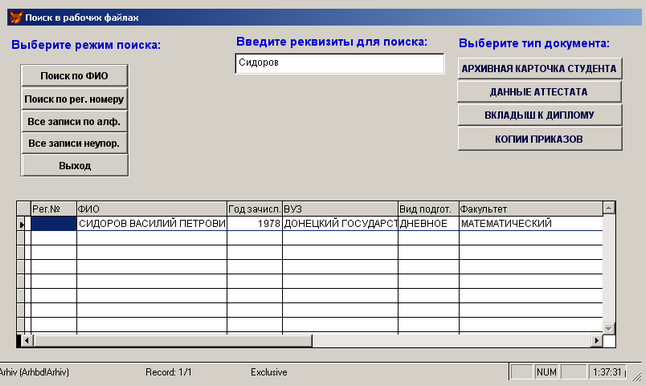Click the 'ФИО' column header

(152, 209)
